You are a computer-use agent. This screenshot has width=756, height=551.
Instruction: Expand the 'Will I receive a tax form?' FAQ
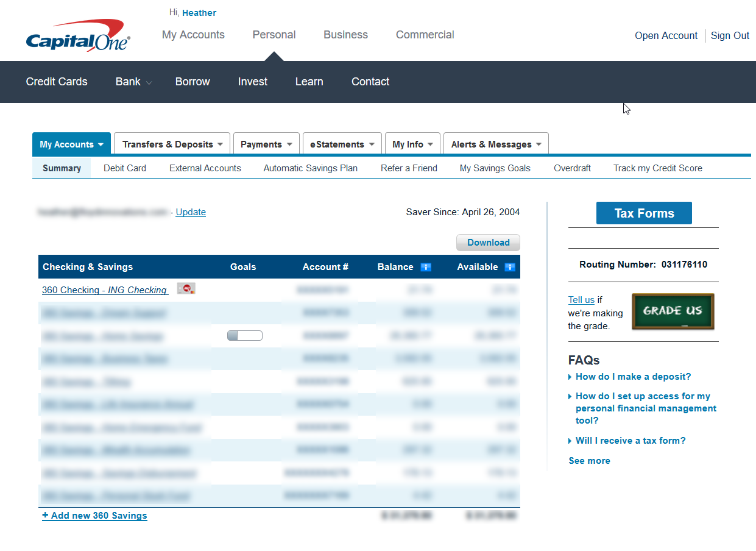(x=631, y=441)
